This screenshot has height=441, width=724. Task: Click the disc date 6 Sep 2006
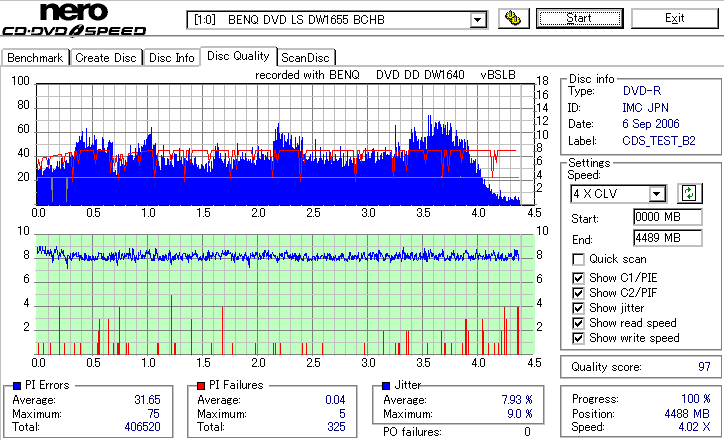tap(651, 124)
